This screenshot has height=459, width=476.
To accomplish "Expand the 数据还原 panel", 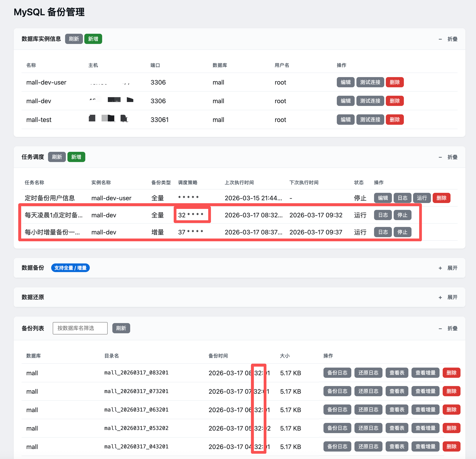I will point(448,297).
